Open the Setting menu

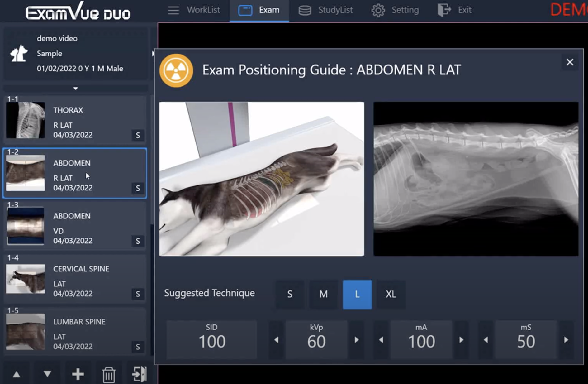[x=395, y=10]
